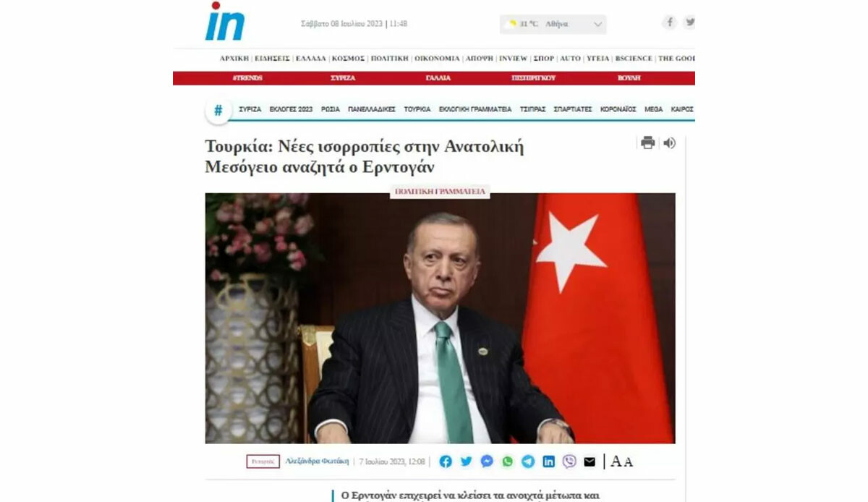Viewport: 868px width, 502px height.
Task: Open the ΠΑΝΕΛΛΑΔΙΚΕΣ hashtag topic
Action: point(372,109)
